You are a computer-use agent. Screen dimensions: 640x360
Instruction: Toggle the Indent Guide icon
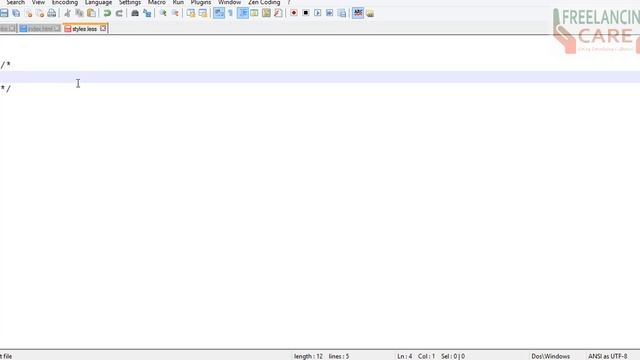242,13
